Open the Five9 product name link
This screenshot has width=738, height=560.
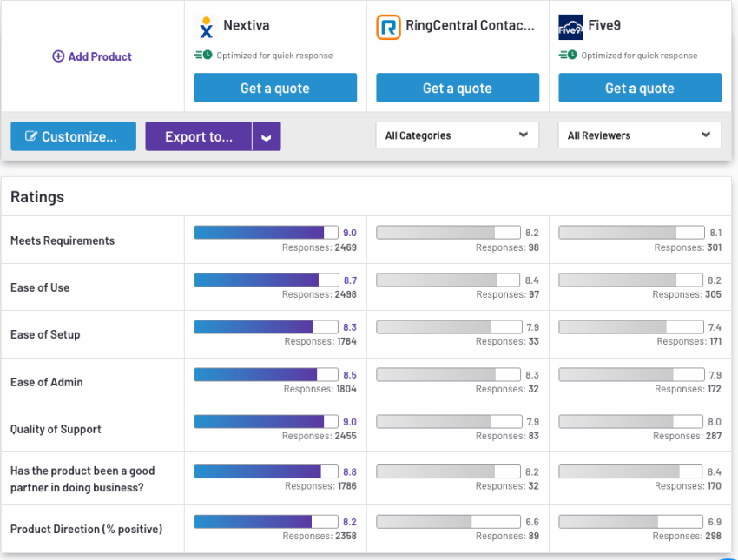pos(604,25)
